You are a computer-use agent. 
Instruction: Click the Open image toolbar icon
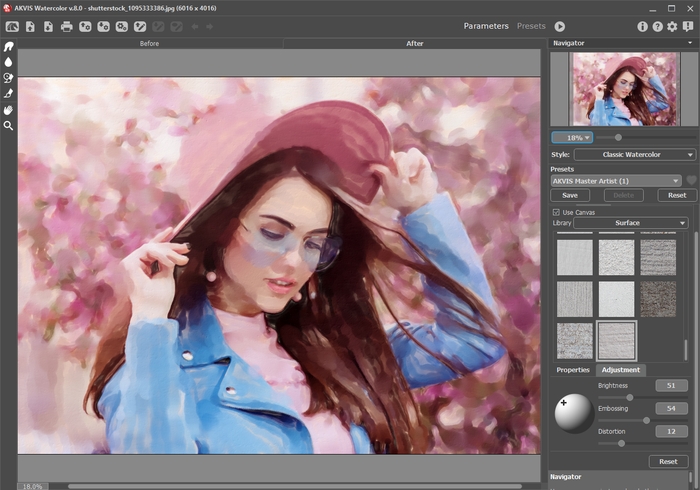(30, 27)
